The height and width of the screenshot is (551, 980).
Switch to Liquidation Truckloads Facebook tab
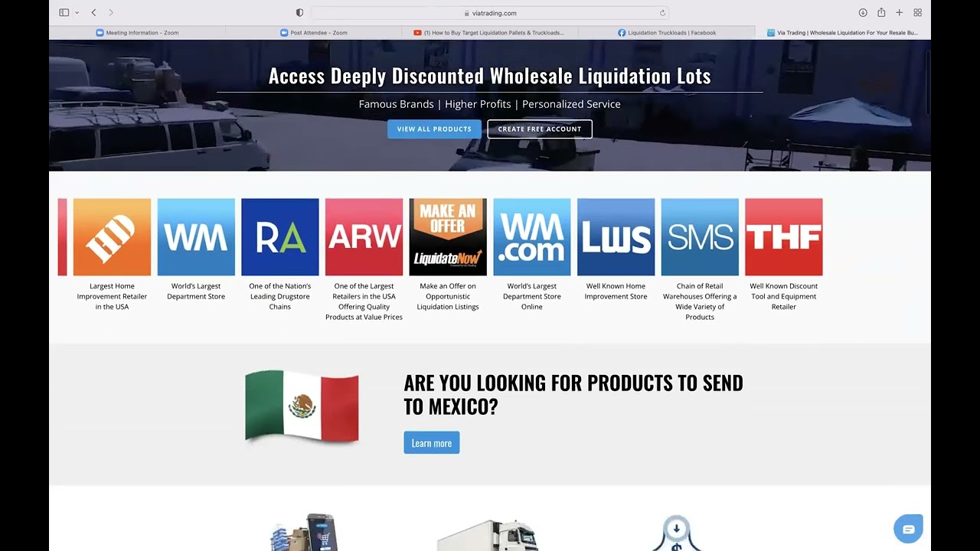(x=667, y=33)
